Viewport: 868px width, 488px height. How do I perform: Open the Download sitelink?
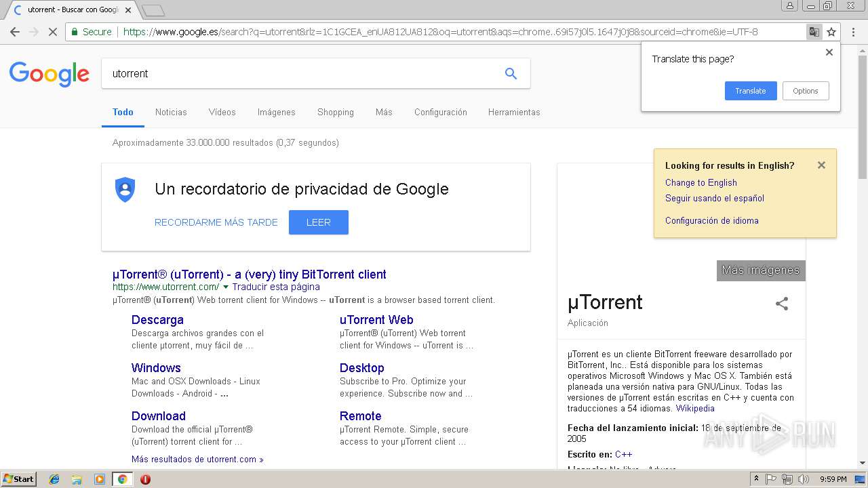159,416
